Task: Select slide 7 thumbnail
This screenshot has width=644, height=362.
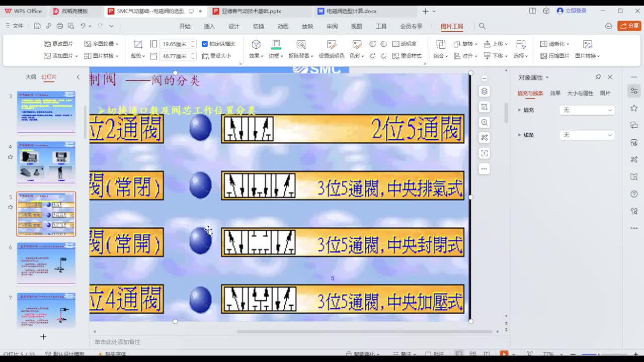Action: point(46,311)
